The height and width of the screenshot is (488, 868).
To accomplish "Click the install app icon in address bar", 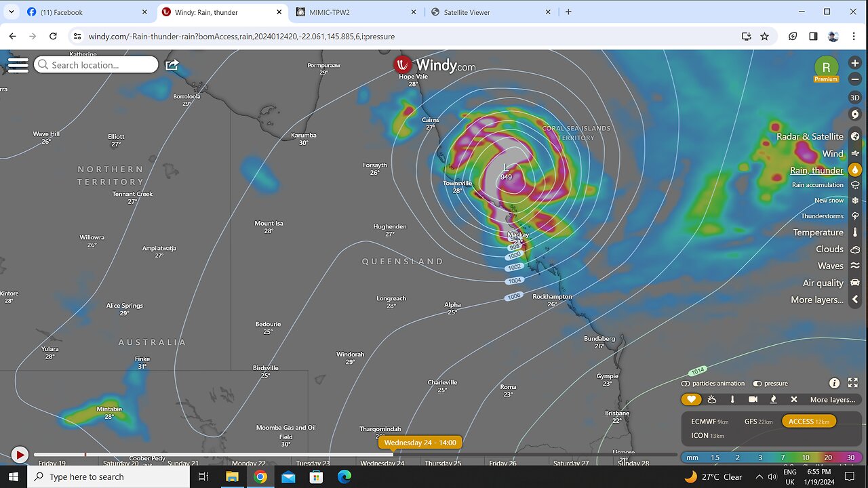I will pos(746,37).
